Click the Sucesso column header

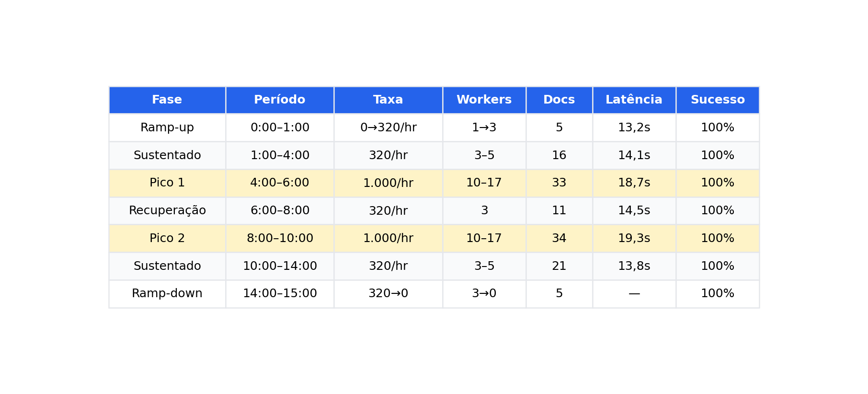718,100
